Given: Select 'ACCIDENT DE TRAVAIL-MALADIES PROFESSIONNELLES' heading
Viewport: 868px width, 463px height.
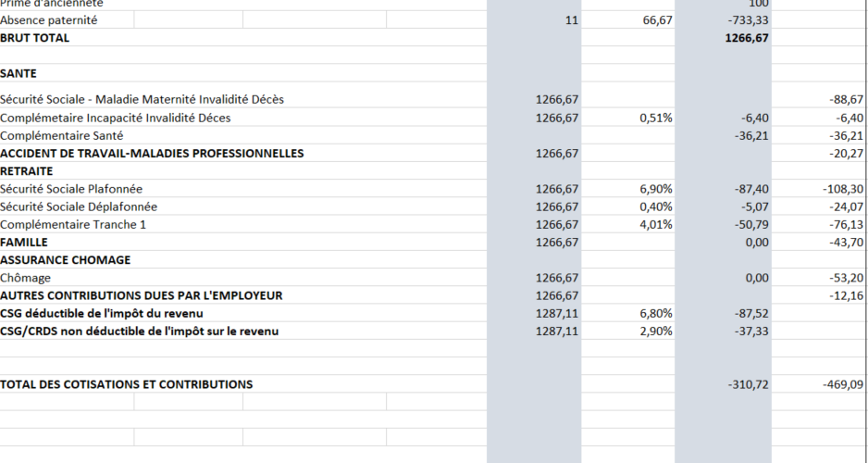Looking at the screenshot, I should pos(152,153).
